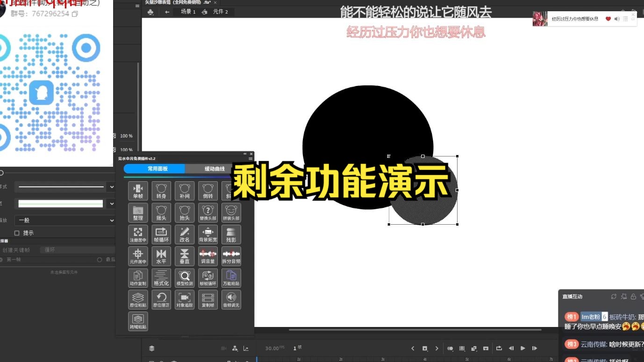Viewport: 644px width, 362px height.
Task: Click the 动作复制 button
Action: [x=138, y=278]
